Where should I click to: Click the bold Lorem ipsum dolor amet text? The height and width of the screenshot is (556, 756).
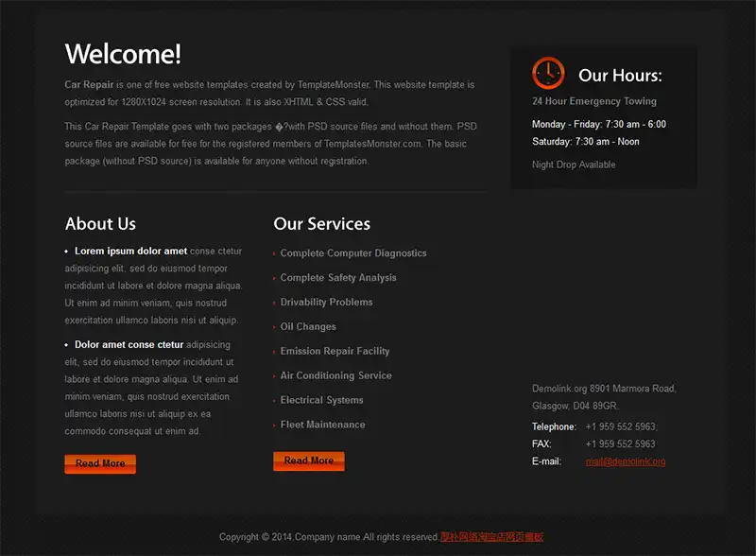130,252
